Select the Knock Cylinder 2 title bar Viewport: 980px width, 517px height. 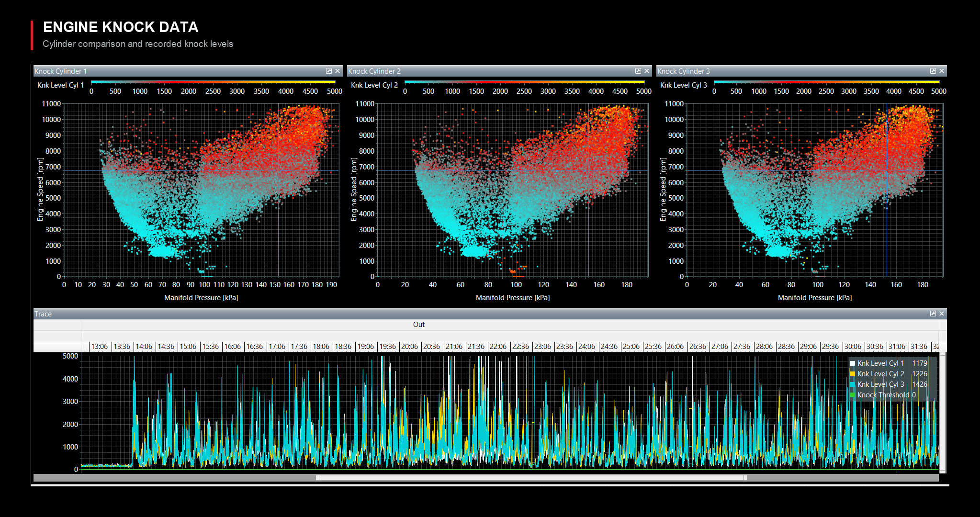point(499,71)
